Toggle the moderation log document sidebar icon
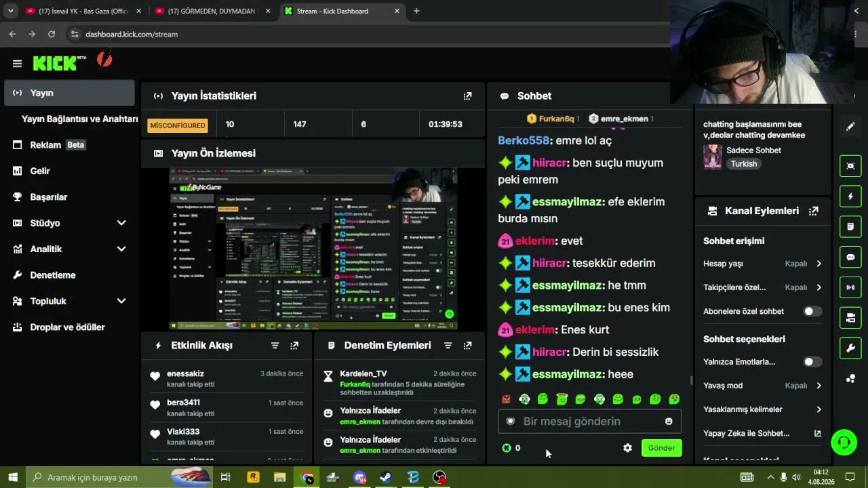 (x=850, y=226)
